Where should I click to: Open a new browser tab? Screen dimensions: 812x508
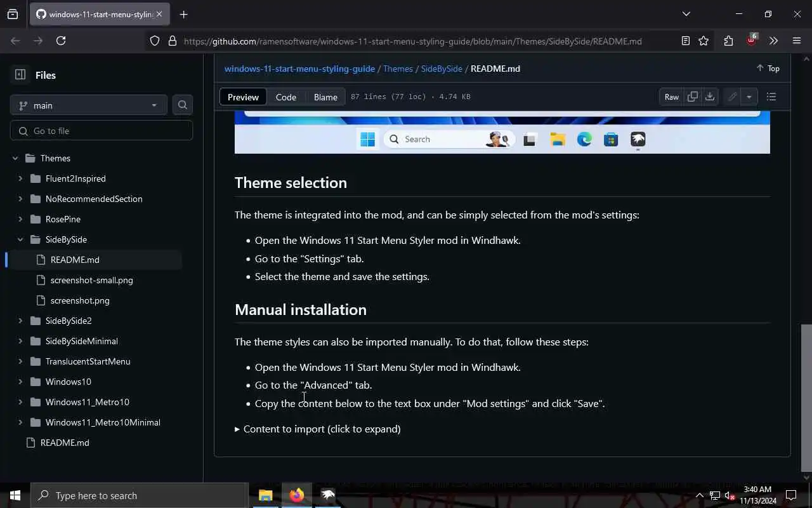(x=183, y=14)
